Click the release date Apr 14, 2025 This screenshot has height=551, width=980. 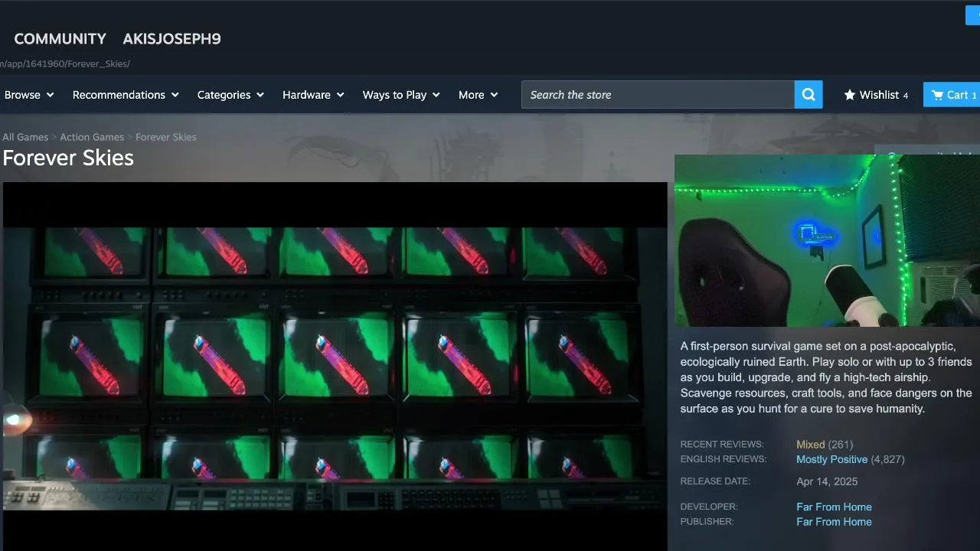point(827,481)
